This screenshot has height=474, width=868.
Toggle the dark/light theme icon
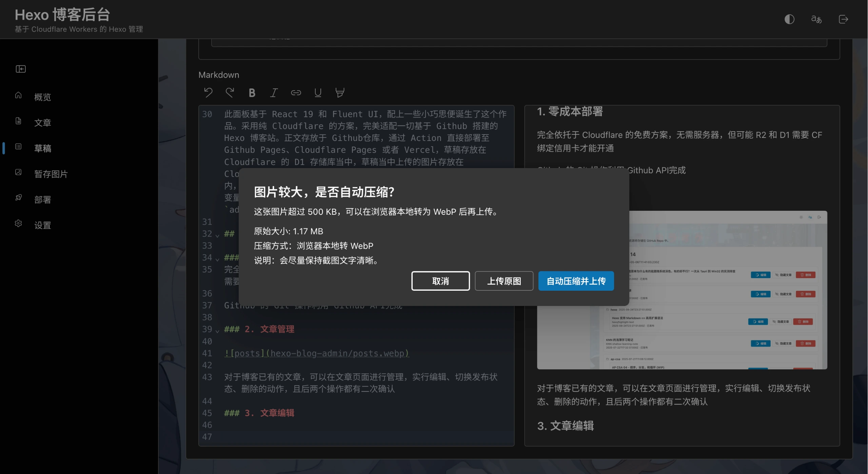tap(789, 19)
